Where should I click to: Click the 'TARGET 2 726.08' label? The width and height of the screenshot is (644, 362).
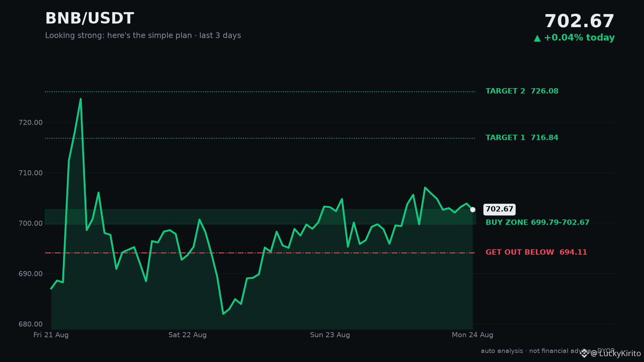point(522,91)
